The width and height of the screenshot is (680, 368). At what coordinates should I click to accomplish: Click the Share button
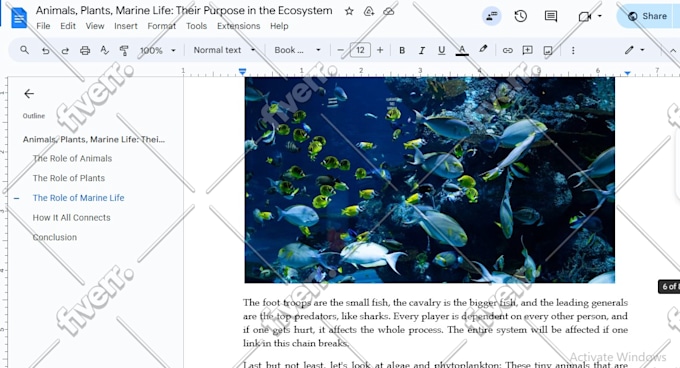click(x=648, y=16)
